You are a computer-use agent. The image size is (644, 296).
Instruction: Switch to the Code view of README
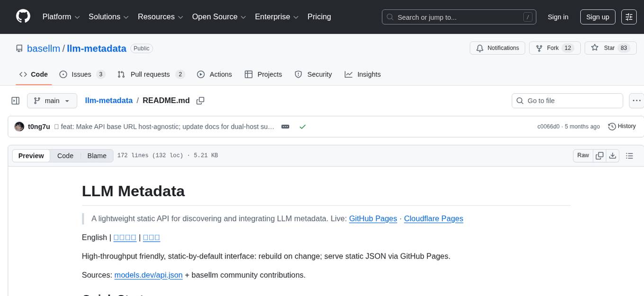(x=65, y=156)
